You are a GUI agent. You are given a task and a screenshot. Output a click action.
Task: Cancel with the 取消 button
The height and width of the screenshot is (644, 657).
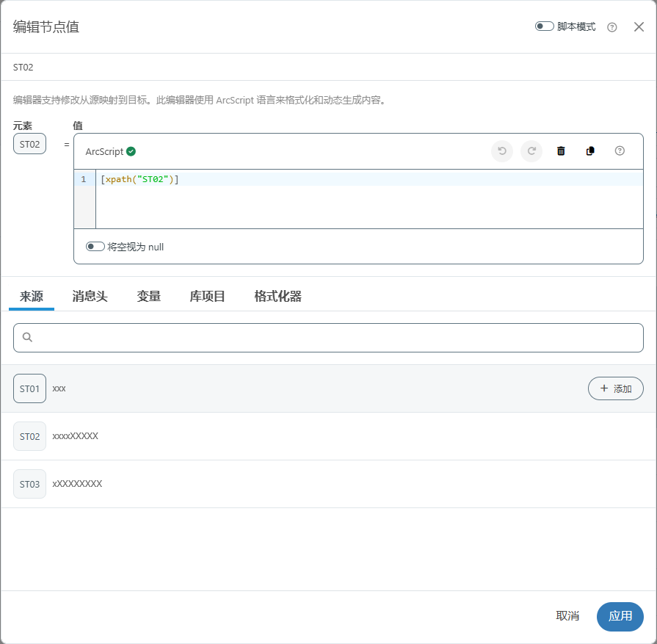click(567, 616)
